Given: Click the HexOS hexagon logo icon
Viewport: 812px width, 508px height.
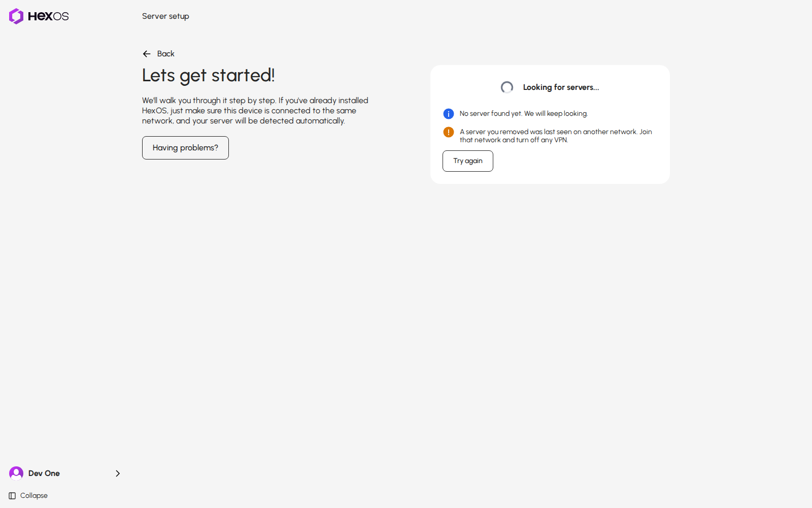Looking at the screenshot, I should pos(16,16).
